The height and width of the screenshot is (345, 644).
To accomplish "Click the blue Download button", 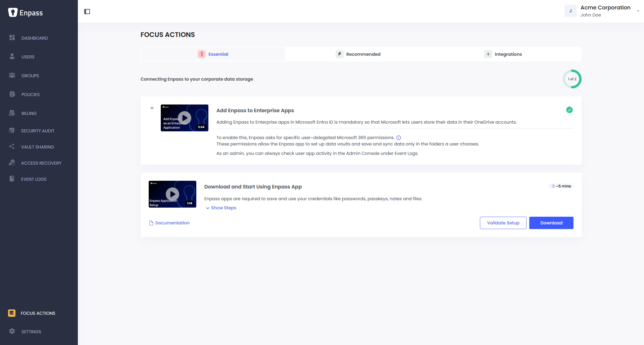I will click(551, 223).
